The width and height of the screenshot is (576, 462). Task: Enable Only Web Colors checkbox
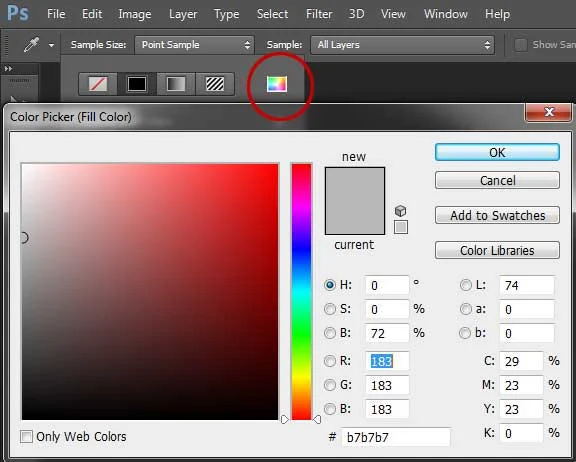point(26,437)
